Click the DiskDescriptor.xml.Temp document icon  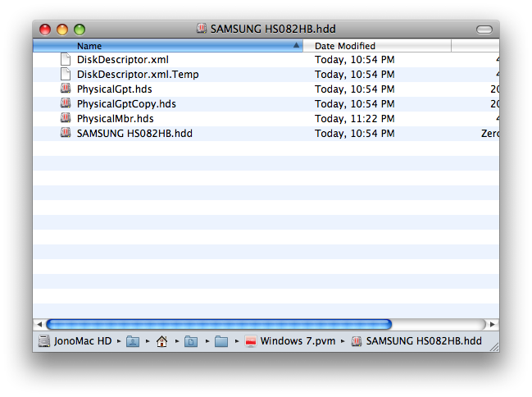click(66, 74)
